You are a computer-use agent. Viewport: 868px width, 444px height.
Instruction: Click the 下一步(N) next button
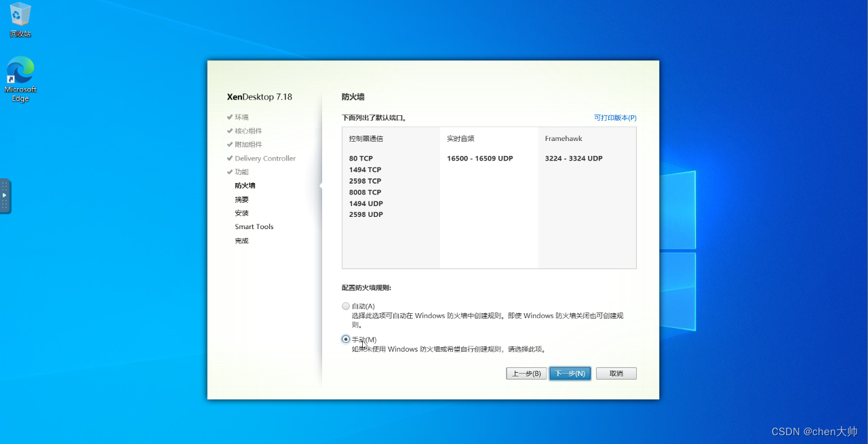[x=570, y=374]
